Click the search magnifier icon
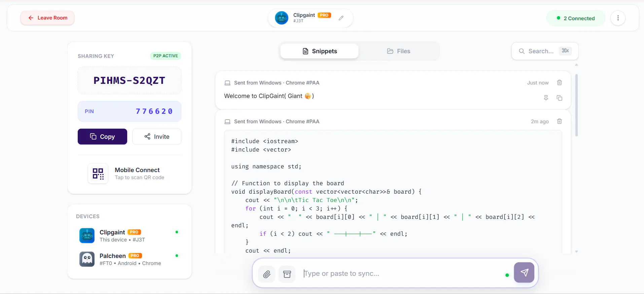The width and height of the screenshot is (644, 294). pos(522,51)
